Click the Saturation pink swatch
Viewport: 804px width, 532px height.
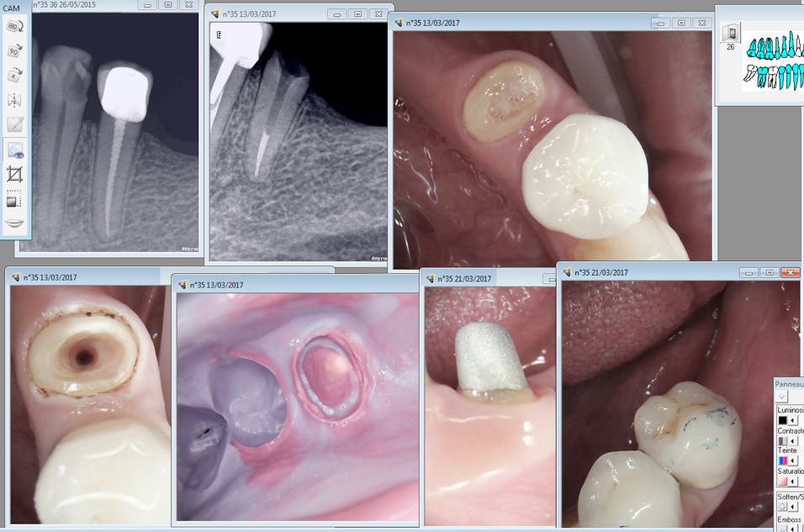point(782,482)
